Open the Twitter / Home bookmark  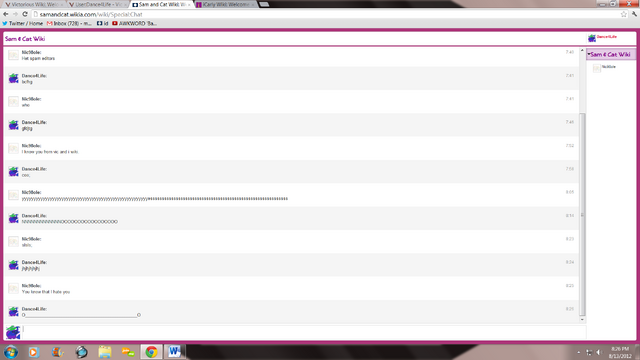click(x=22, y=23)
